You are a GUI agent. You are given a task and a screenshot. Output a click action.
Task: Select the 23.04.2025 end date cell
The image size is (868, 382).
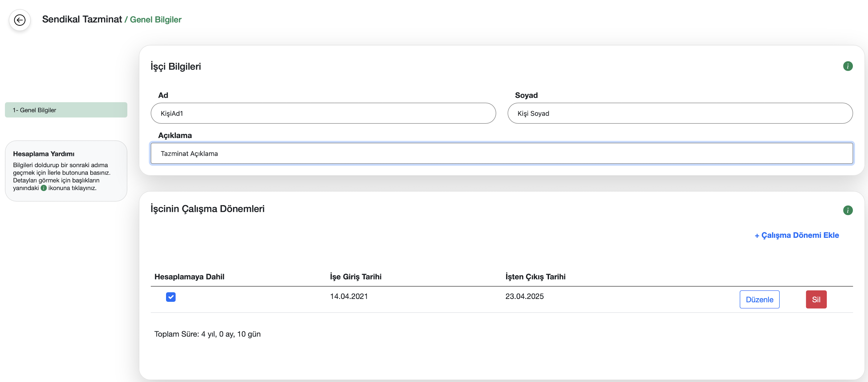pyautogui.click(x=524, y=296)
